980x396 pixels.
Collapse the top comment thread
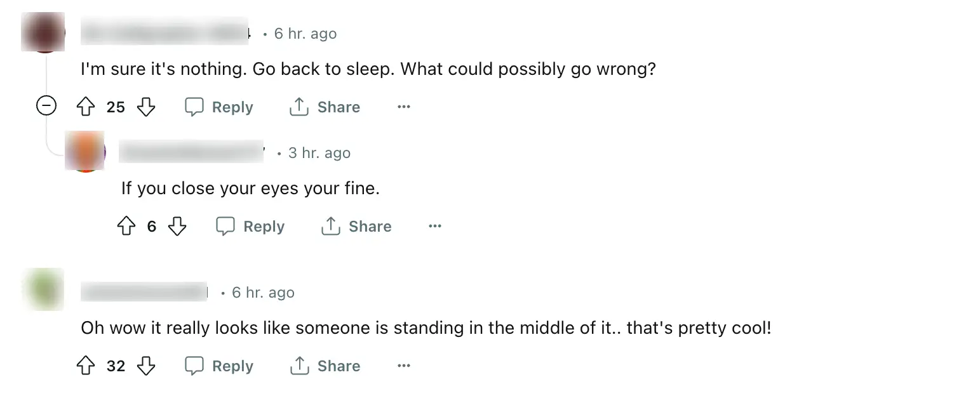tap(46, 105)
